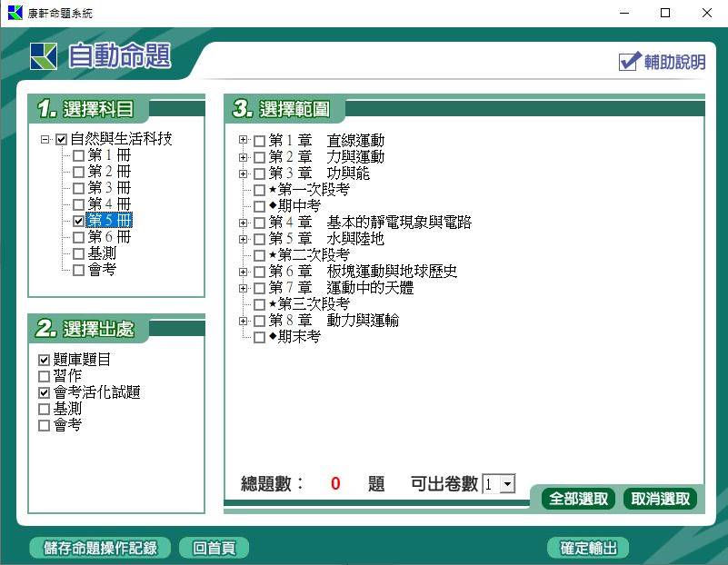This screenshot has width=728, height=565.
Task: Check 第 8 章 動力與運輸 checkbox
Action: pos(260,321)
